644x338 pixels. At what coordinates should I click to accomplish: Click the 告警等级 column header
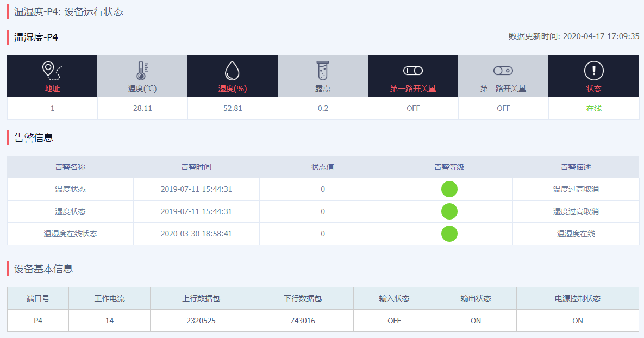tap(449, 167)
